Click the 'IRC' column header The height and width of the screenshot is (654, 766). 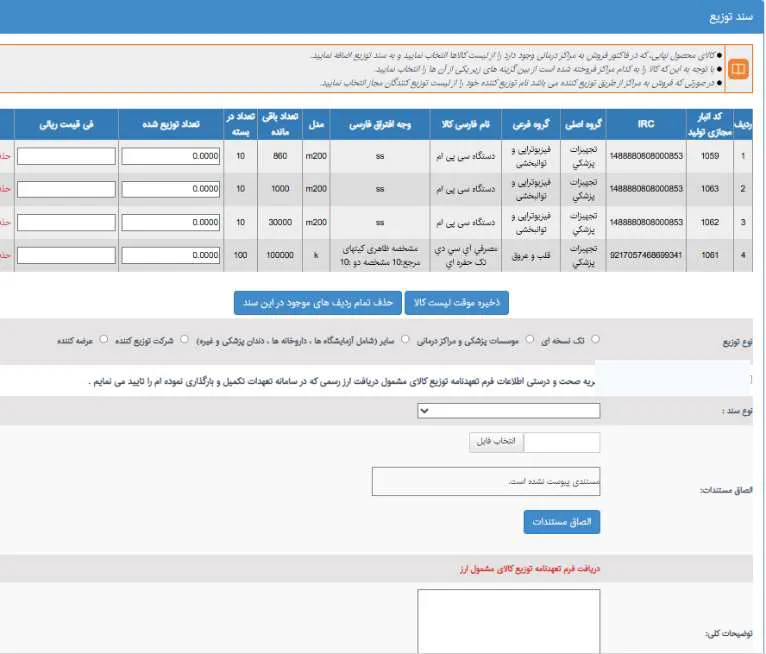point(645,124)
